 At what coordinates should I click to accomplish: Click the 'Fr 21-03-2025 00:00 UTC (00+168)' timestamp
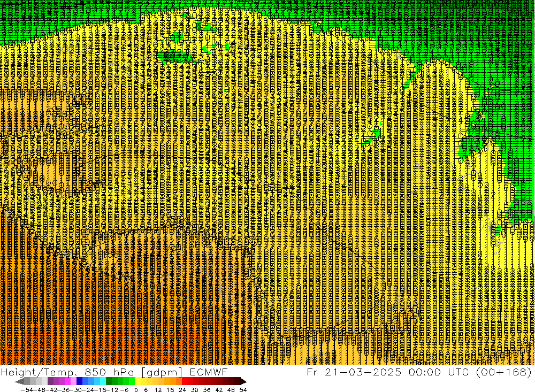[x=419, y=372]
